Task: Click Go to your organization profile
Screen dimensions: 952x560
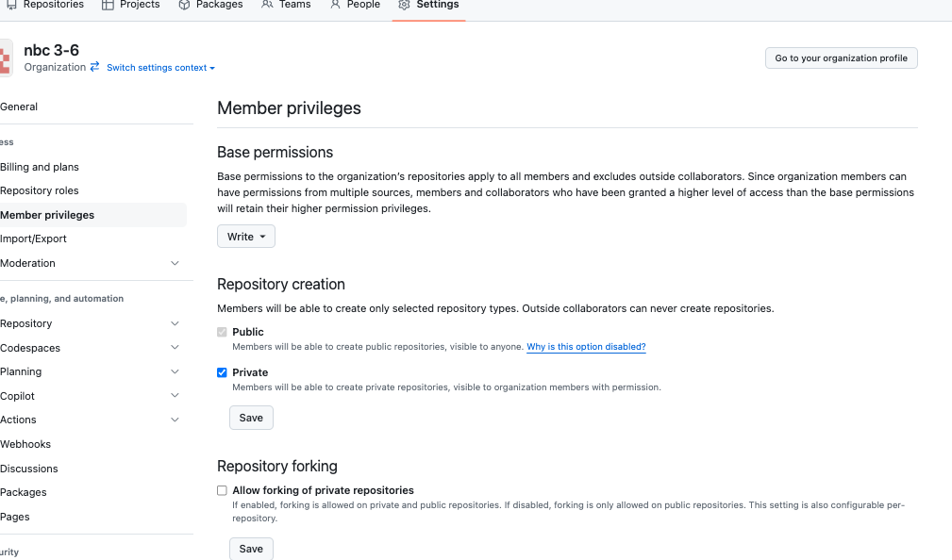Action: pyautogui.click(x=841, y=58)
